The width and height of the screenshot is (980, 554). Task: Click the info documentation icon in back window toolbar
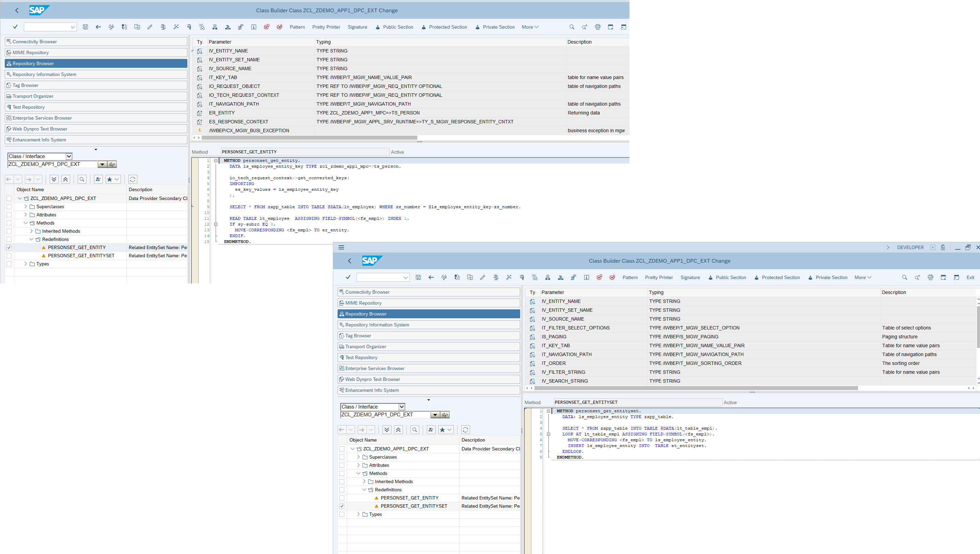pyautogui.click(x=254, y=27)
